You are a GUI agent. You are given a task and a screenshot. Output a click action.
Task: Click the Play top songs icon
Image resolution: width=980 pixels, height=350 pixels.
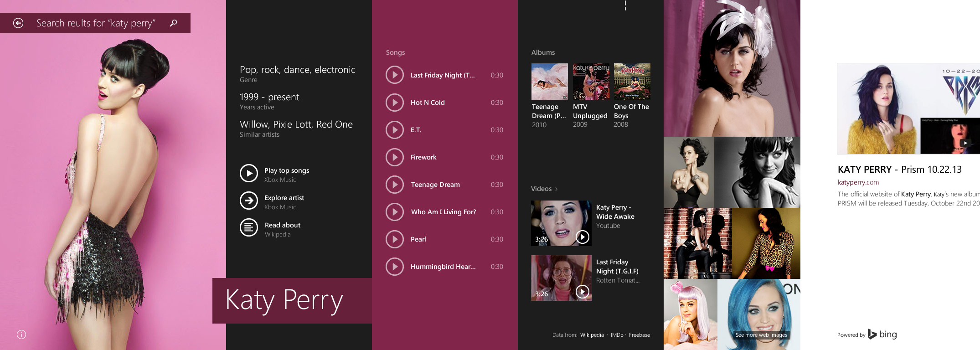click(x=249, y=173)
